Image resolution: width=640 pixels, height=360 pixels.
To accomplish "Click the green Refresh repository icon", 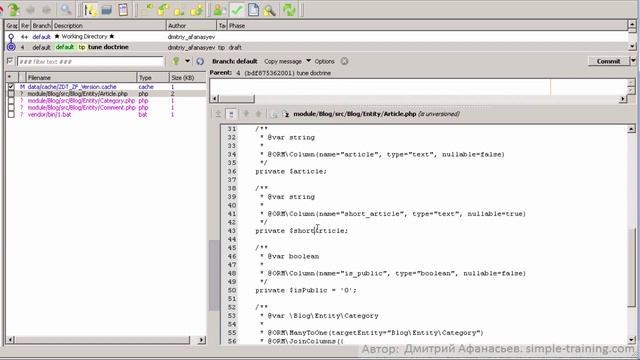I will [13, 9].
